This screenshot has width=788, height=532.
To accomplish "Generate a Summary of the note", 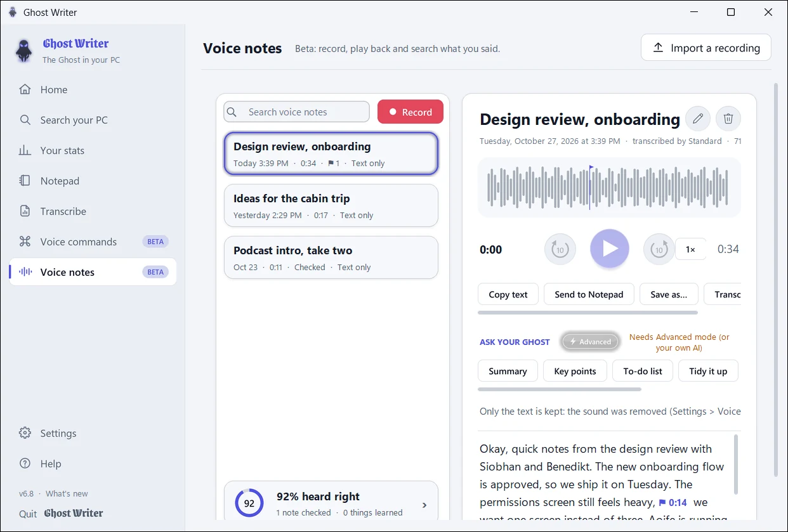I will [x=508, y=371].
